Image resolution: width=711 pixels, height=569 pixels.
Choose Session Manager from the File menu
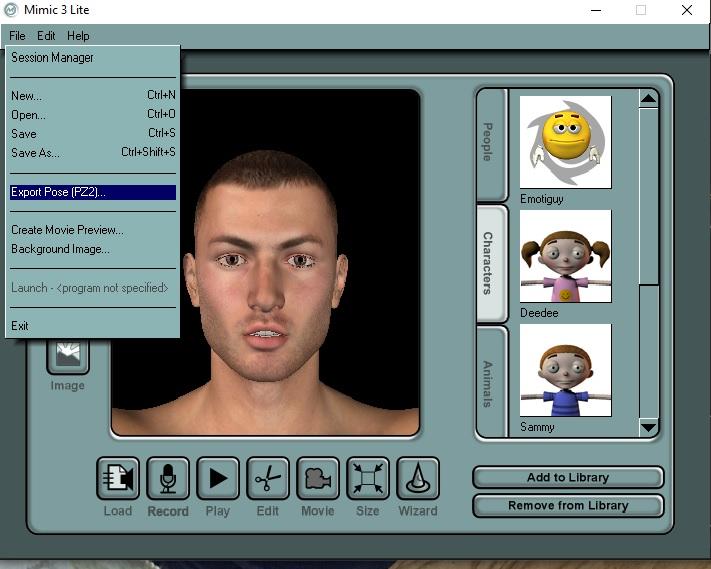93,58
